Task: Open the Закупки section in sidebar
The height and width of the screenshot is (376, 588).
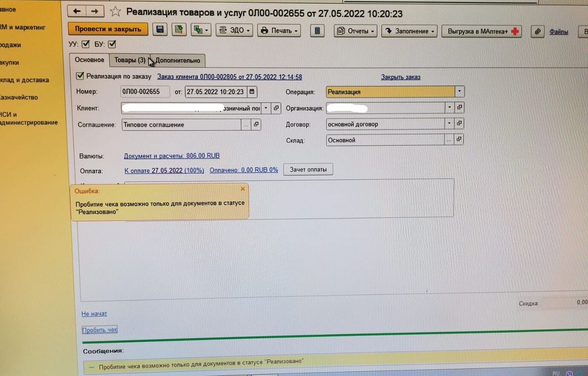Action: pos(9,63)
